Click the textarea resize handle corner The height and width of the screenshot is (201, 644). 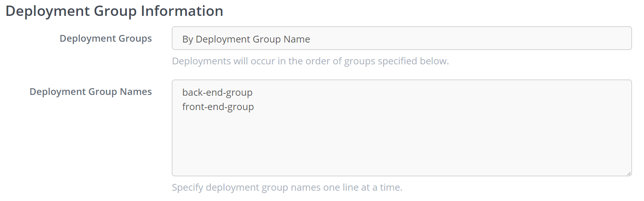coord(628,173)
